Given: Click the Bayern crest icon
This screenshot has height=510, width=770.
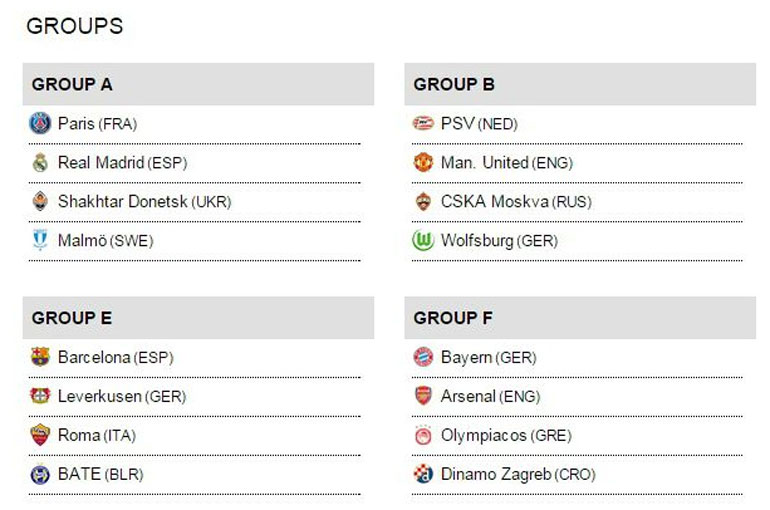Looking at the screenshot, I should pyautogui.click(x=423, y=357).
